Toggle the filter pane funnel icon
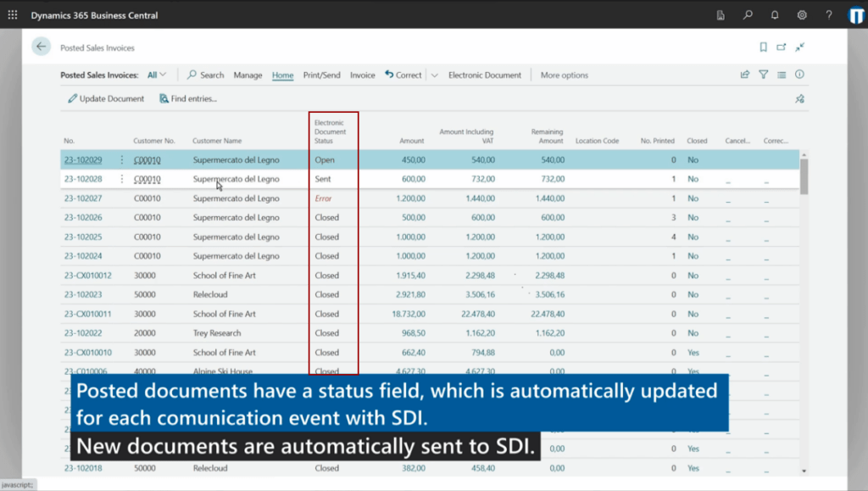Image resolution: width=868 pixels, height=491 pixels. pos(764,74)
